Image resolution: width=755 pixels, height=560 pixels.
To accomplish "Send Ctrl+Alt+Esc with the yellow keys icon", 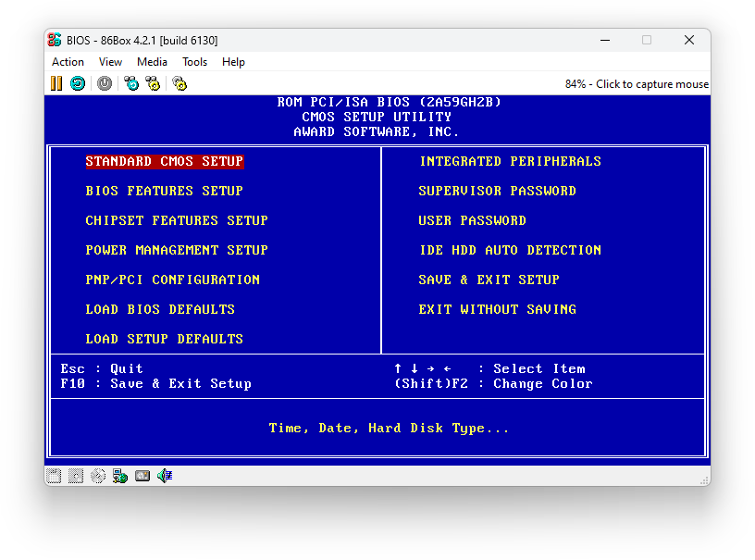I will click(x=153, y=83).
